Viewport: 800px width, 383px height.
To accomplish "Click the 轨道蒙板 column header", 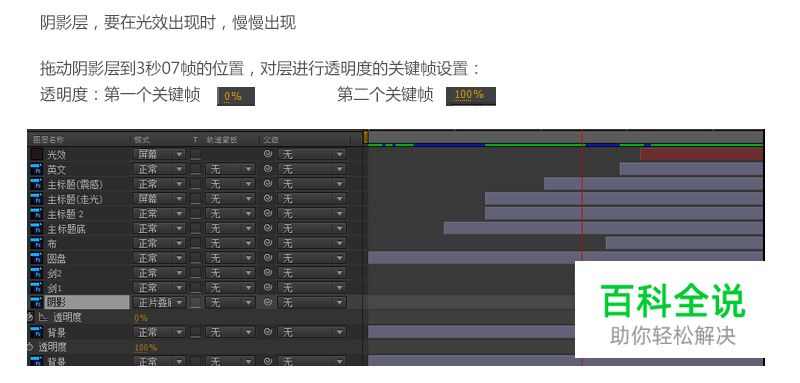I will (222, 139).
